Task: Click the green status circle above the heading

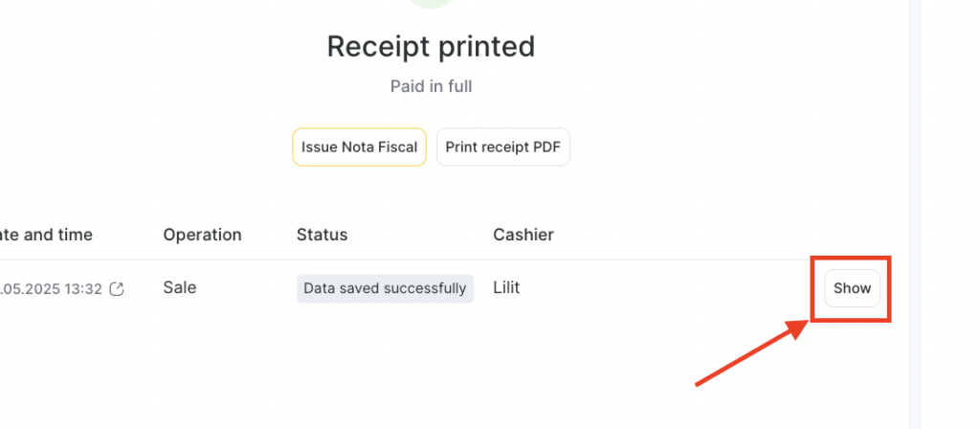Action: [x=432, y=4]
